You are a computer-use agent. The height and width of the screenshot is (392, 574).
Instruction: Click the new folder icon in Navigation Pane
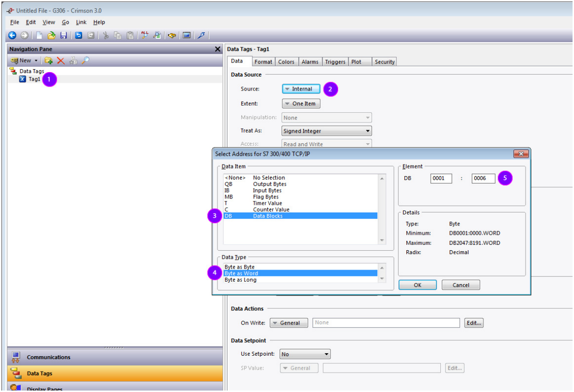[x=48, y=60]
